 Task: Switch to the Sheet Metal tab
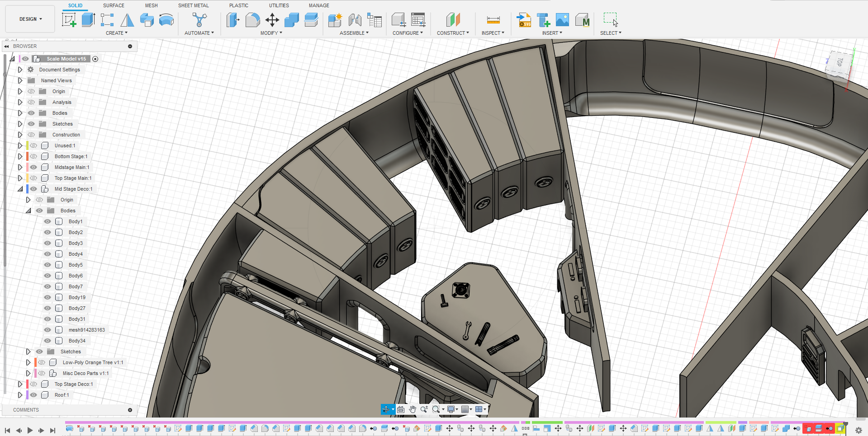193,5
